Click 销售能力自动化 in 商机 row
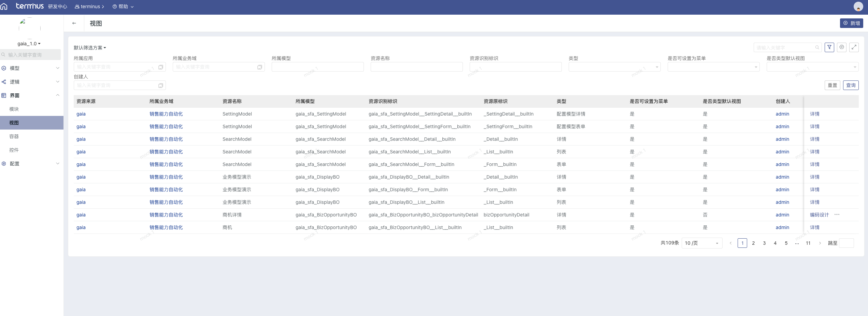 (x=166, y=227)
